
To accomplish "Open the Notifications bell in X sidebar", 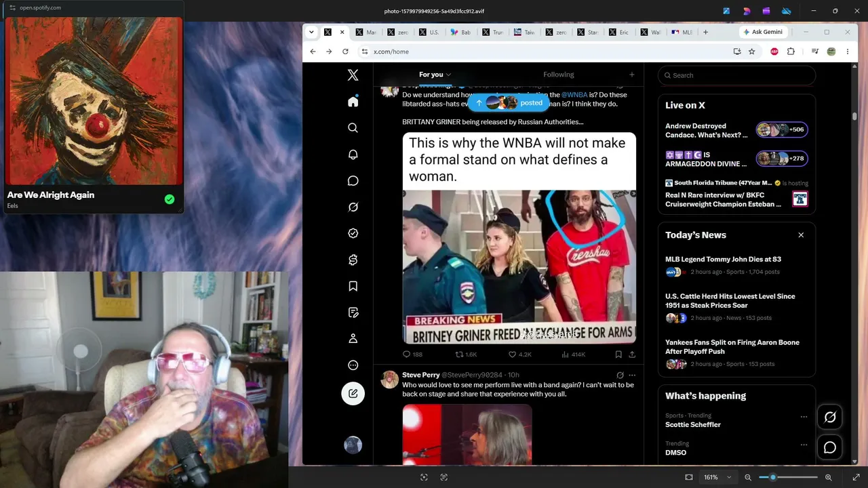I will pos(353,155).
